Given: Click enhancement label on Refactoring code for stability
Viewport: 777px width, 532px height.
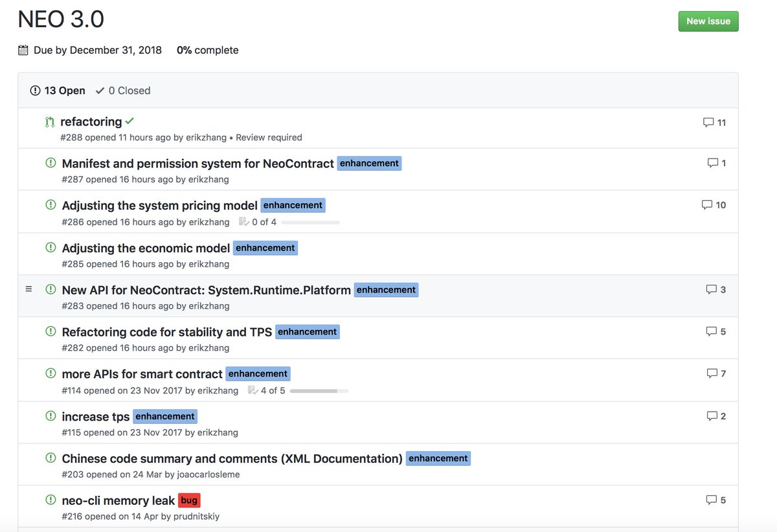Looking at the screenshot, I should point(308,333).
